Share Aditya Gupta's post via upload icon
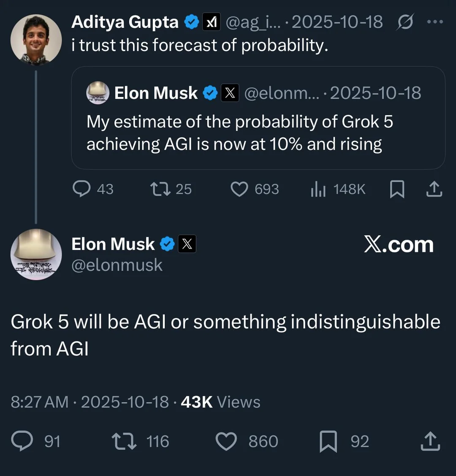This screenshot has height=476, width=456. tap(434, 189)
